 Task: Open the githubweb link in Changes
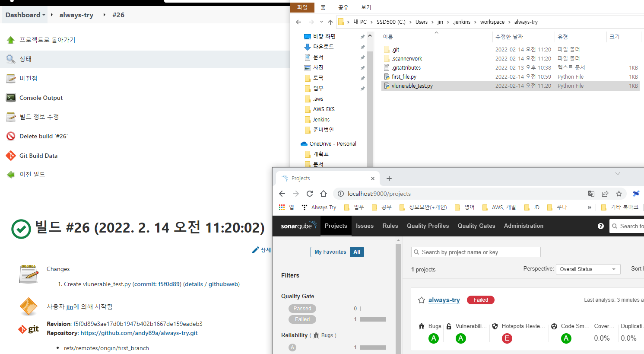coord(223,284)
